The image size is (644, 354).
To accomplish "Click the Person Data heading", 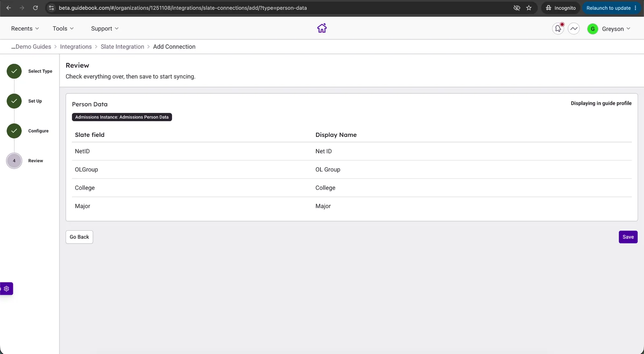I will [x=90, y=104].
